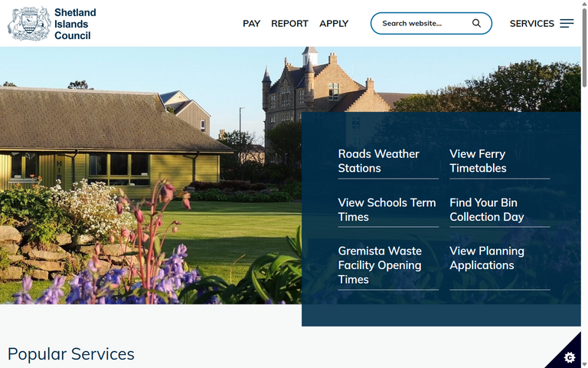This screenshot has height=368, width=588.
Task: Open cookie settings gear in the corner
Action: 569,357
